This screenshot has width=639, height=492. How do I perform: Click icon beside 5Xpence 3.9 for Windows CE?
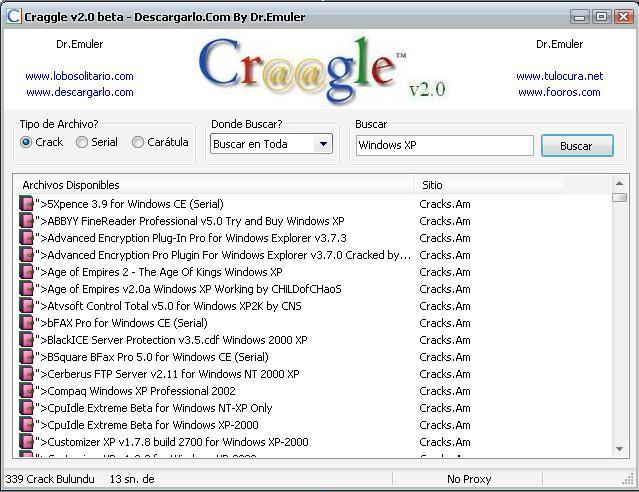click(26, 204)
